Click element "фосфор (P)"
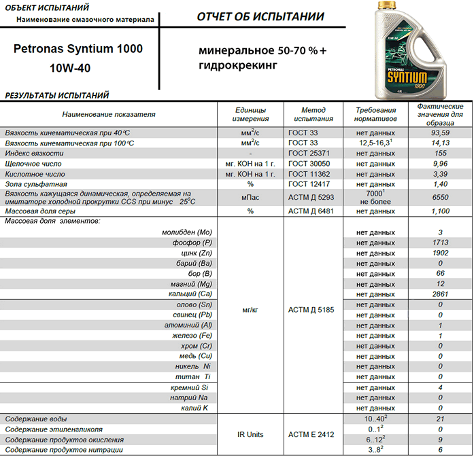 coord(192,243)
